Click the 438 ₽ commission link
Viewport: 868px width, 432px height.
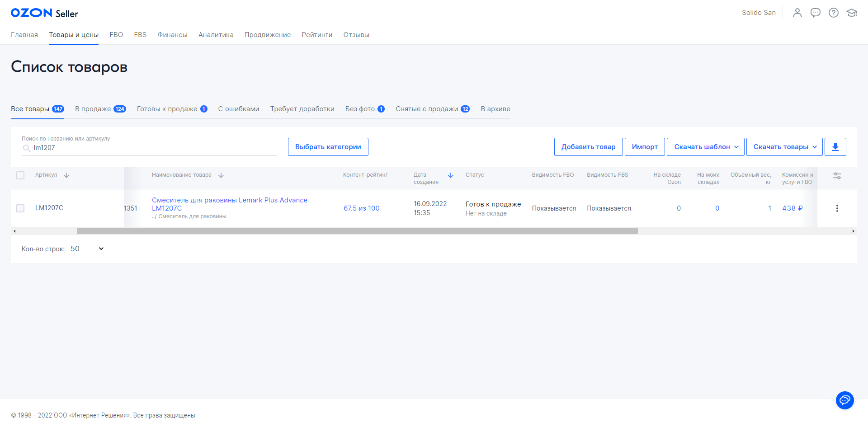coord(793,208)
